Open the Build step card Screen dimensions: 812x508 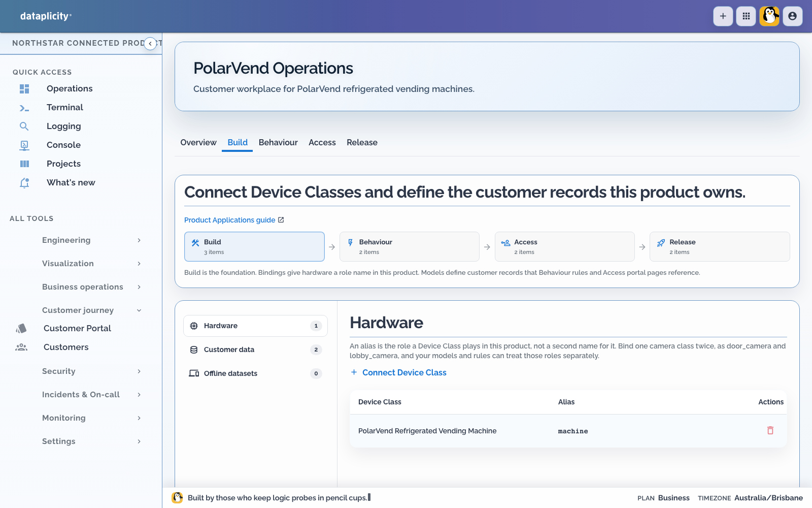coord(254,247)
